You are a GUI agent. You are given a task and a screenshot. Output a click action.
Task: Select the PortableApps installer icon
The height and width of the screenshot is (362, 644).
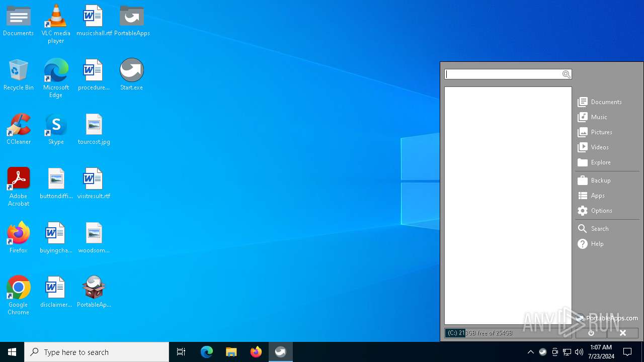point(94,293)
